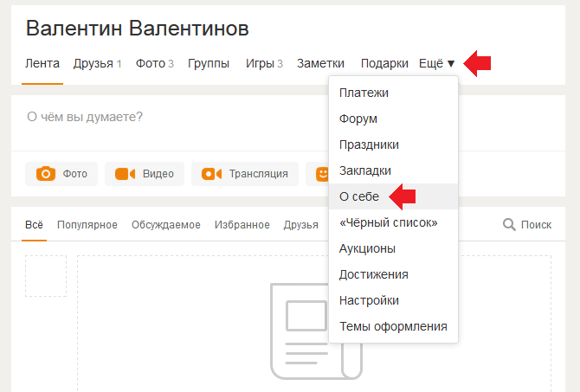This screenshot has height=392, width=580.
Task: Click the camera Фото button
Action: [61, 174]
